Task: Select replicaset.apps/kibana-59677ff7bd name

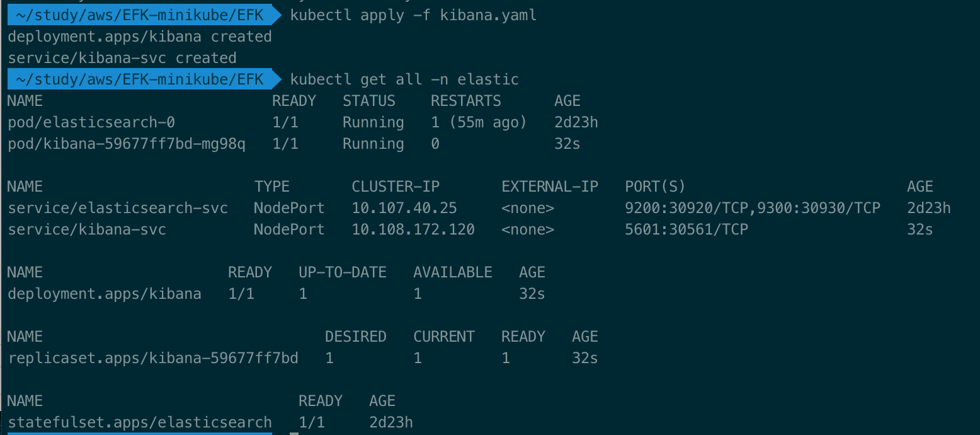Action: pyautogui.click(x=153, y=358)
